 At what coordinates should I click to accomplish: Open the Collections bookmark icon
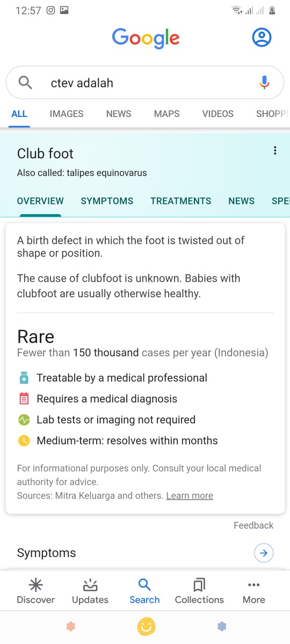(x=199, y=585)
